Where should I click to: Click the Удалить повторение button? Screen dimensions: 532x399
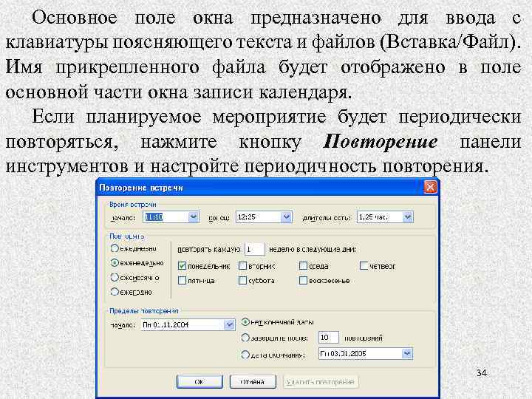click(321, 382)
